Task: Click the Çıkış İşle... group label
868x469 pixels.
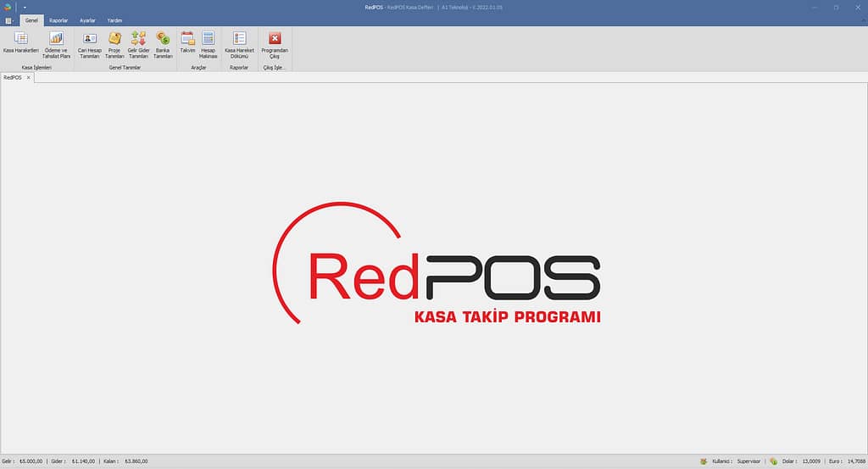Action: 274,68
